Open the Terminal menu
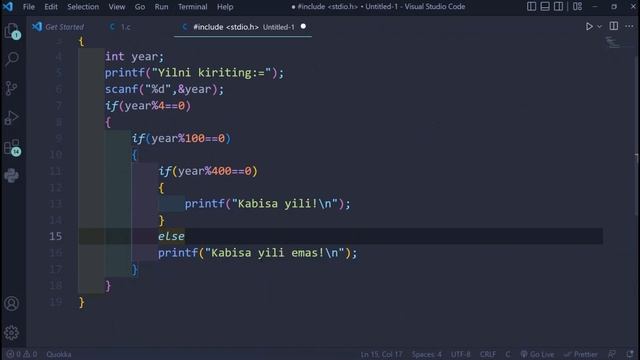The width and height of the screenshot is (640, 360). 192,7
